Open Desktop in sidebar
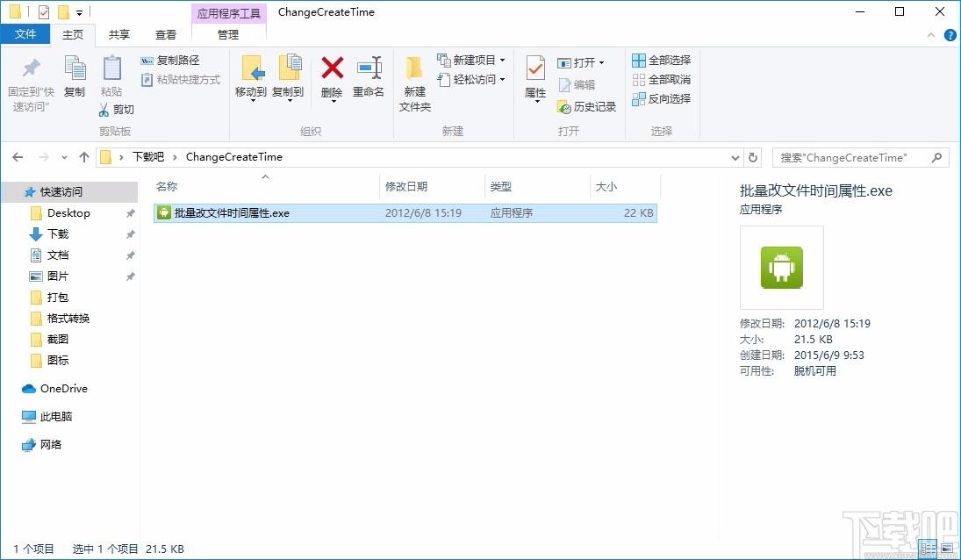961x560 pixels. click(68, 212)
